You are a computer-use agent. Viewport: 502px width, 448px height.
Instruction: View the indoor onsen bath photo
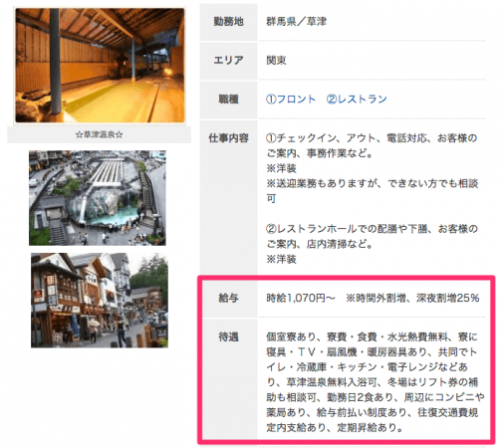click(x=100, y=66)
